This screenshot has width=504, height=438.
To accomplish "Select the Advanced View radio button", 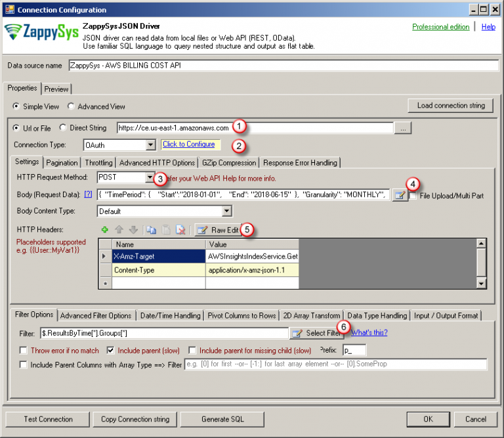I will click(x=72, y=106).
